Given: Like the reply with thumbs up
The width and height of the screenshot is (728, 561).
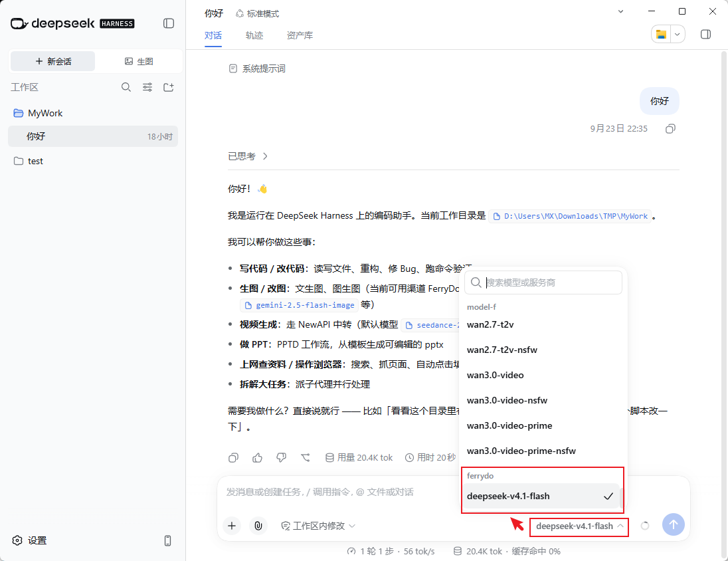Looking at the screenshot, I should click(257, 458).
